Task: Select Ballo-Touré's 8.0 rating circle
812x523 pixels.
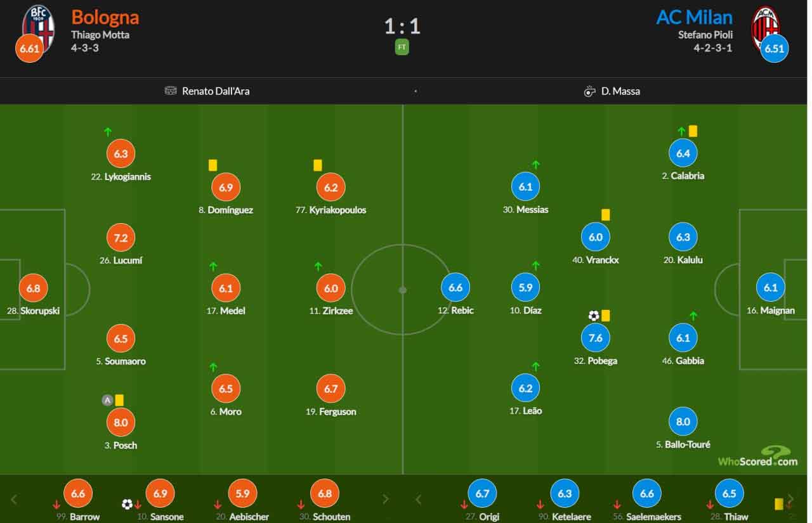Action: click(683, 422)
